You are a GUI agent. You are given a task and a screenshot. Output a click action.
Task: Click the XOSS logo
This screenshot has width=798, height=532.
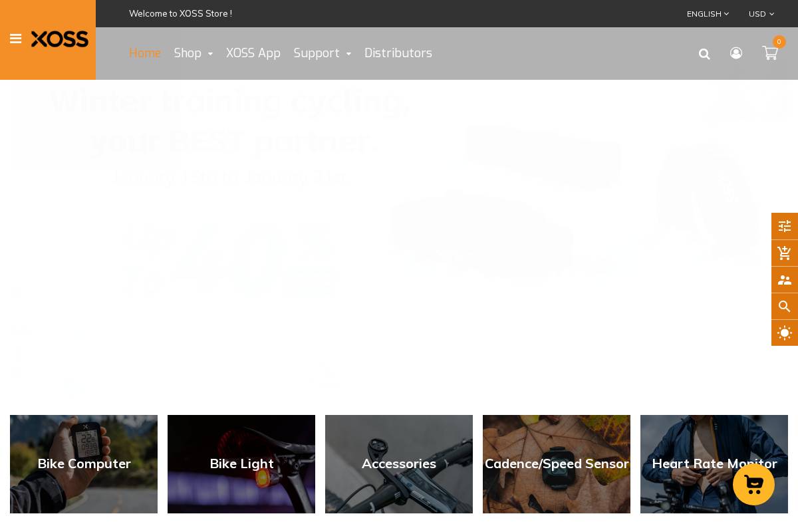tap(60, 39)
